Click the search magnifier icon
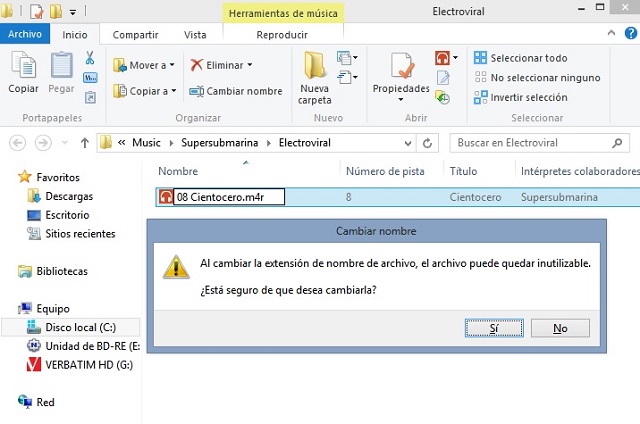640x424 pixels. coord(617,143)
